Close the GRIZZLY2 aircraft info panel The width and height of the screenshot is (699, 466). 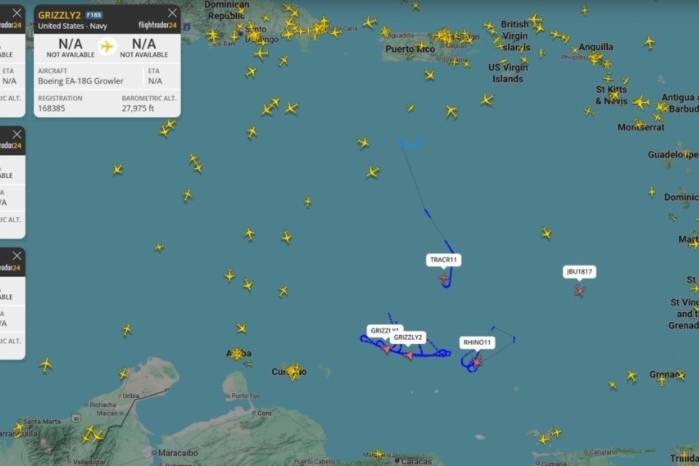(x=172, y=13)
